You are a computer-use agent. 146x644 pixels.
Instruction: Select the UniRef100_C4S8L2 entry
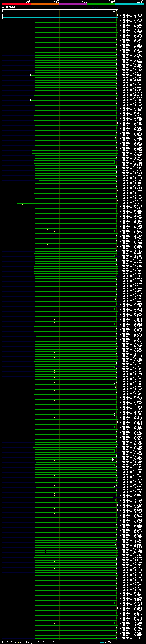click(x=131, y=638)
